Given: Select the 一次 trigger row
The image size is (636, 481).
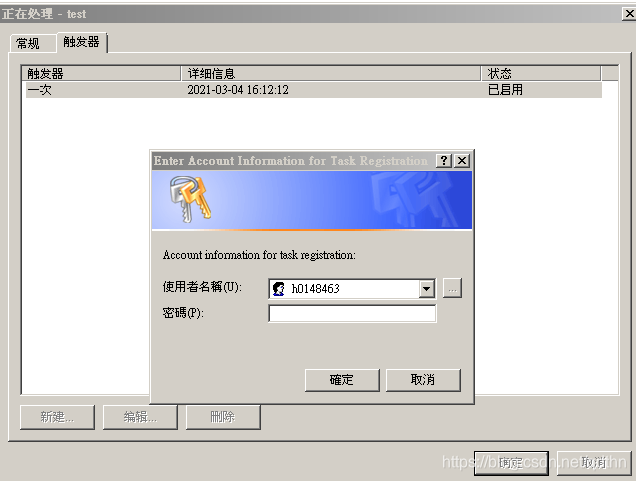Looking at the screenshot, I should tap(314, 90).
